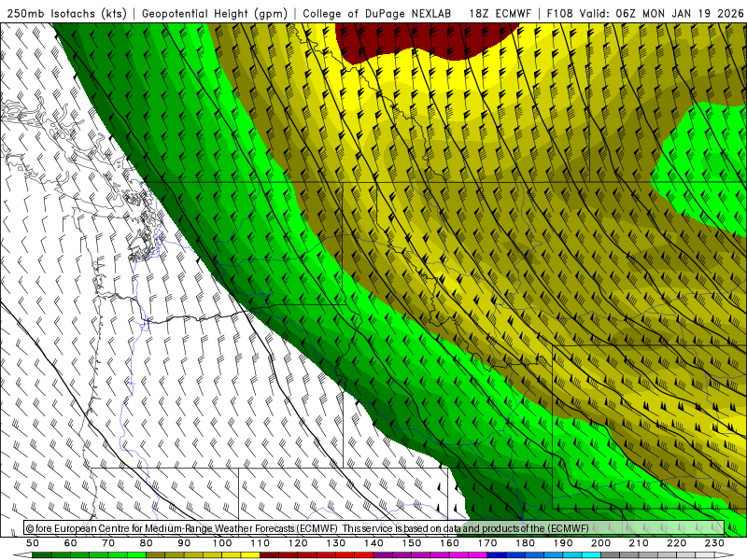Screen dimensions: 747x560
Task: Click the 'Geopotential Height (gpm)' title text
Action: point(215,13)
